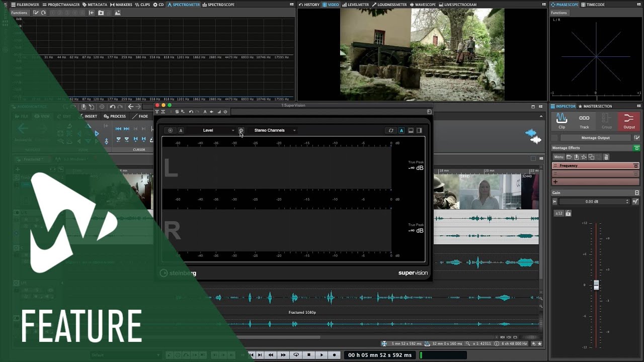
Task: Select the Output inspector button
Action: (629, 121)
